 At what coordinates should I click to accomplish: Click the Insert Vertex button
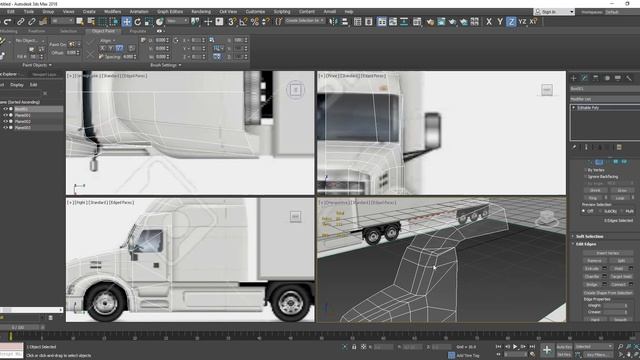(608, 253)
